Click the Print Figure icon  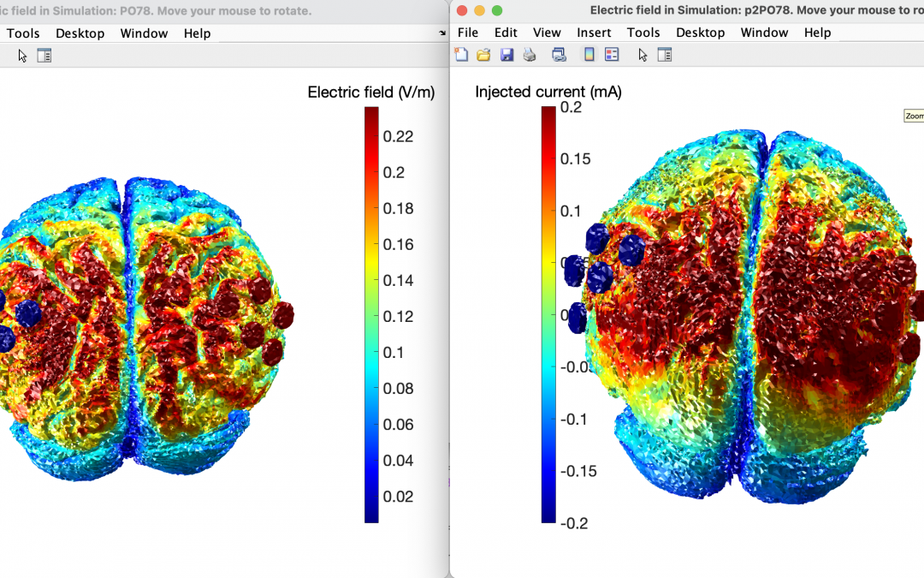530,55
